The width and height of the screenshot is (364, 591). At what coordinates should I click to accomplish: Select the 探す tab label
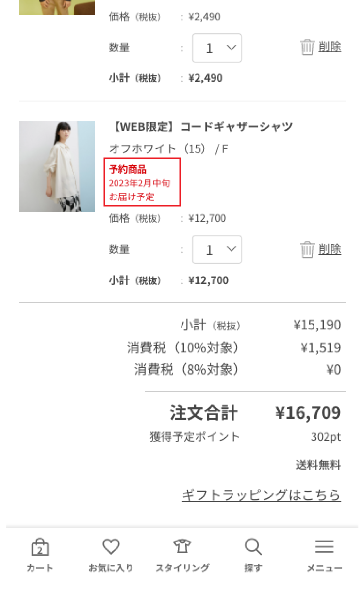point(253,568)
